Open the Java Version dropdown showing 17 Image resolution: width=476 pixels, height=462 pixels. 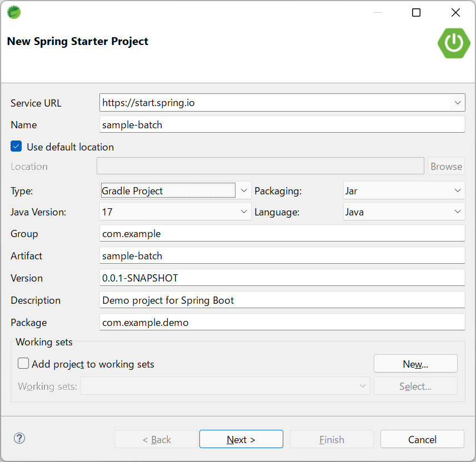click(x=175, y=212)
